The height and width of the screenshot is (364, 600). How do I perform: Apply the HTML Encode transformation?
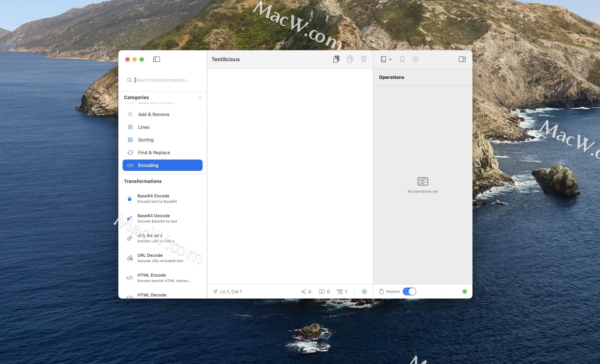point(152,278)
